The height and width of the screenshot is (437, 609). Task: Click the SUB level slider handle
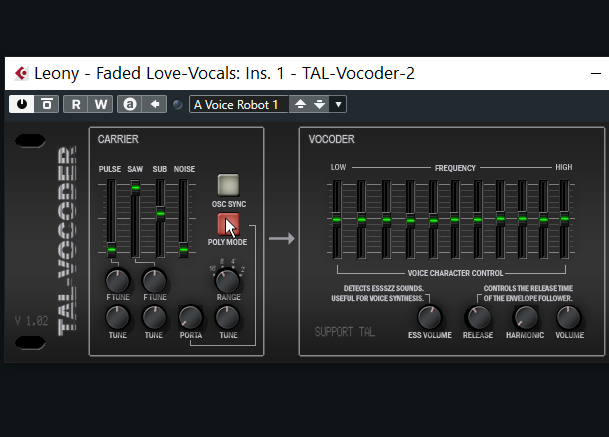coord(160,214)
